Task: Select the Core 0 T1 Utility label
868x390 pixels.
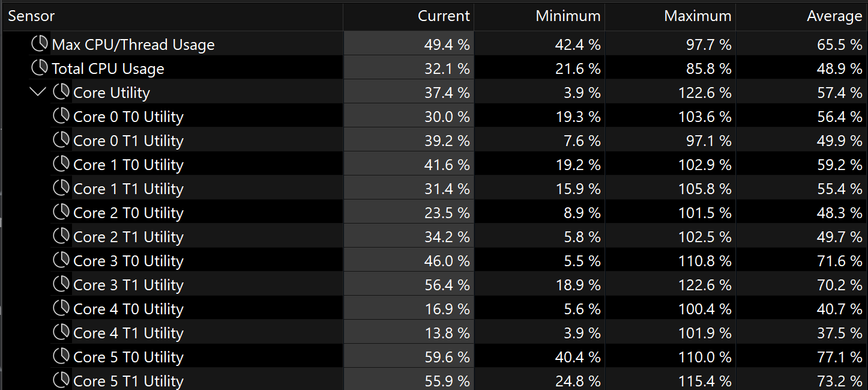Action: pos(128,141)
